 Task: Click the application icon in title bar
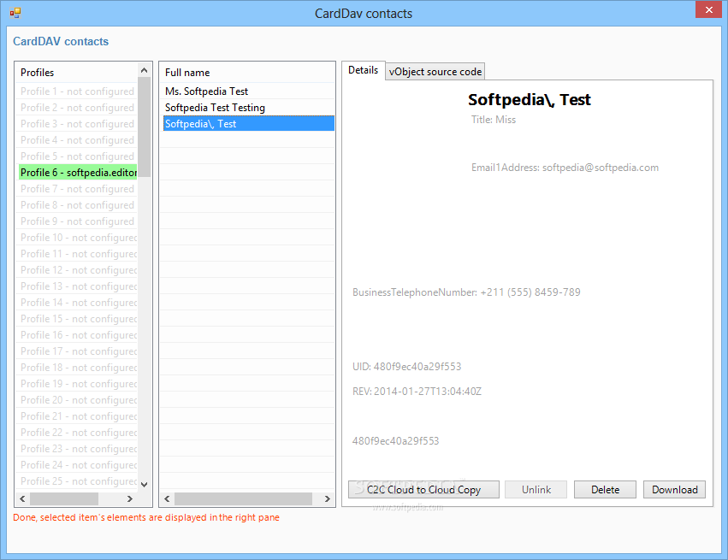pos(15,13)
